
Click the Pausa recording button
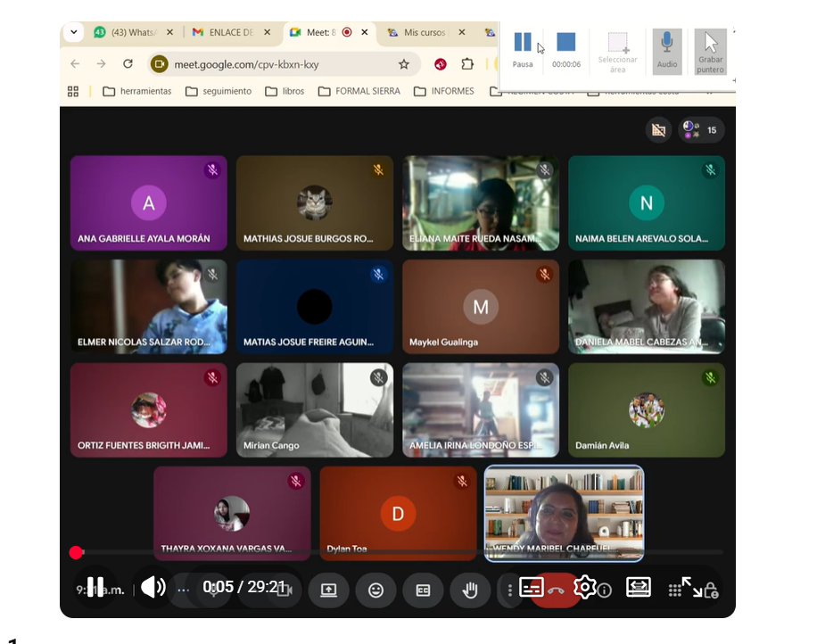(x=523, y=46)
